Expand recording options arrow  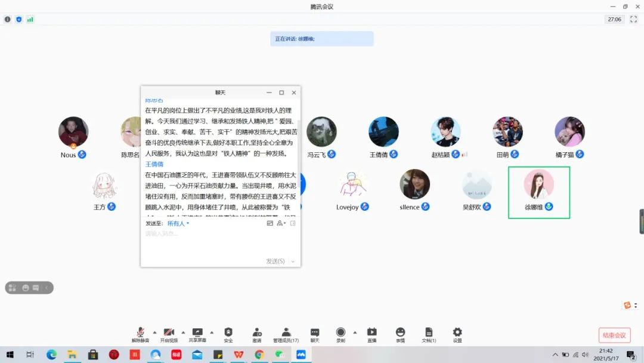point(355,332)
